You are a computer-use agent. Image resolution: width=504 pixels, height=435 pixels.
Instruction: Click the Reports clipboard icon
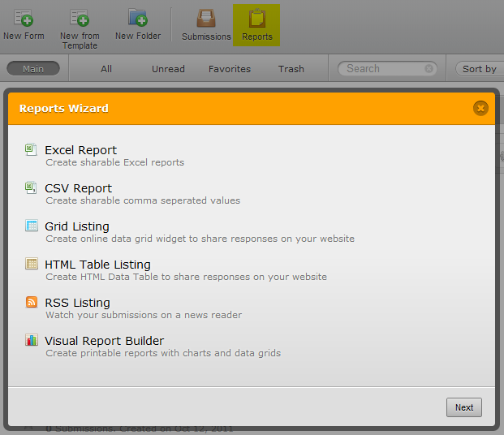257,19
